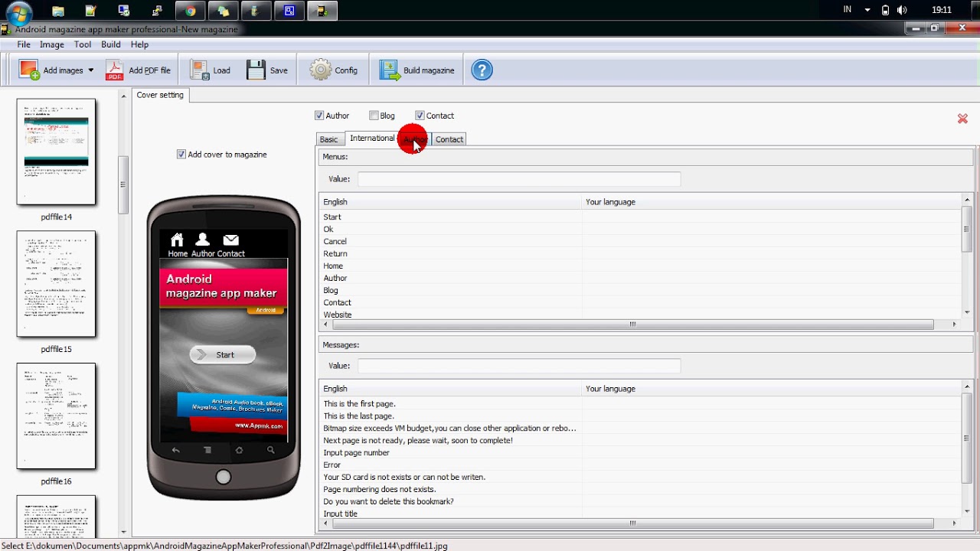Tap the phone preview home key

239,451
